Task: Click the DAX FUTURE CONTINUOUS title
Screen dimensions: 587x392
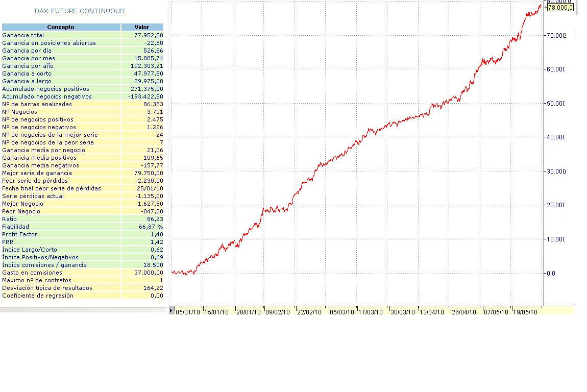Action: click(79, 11)
